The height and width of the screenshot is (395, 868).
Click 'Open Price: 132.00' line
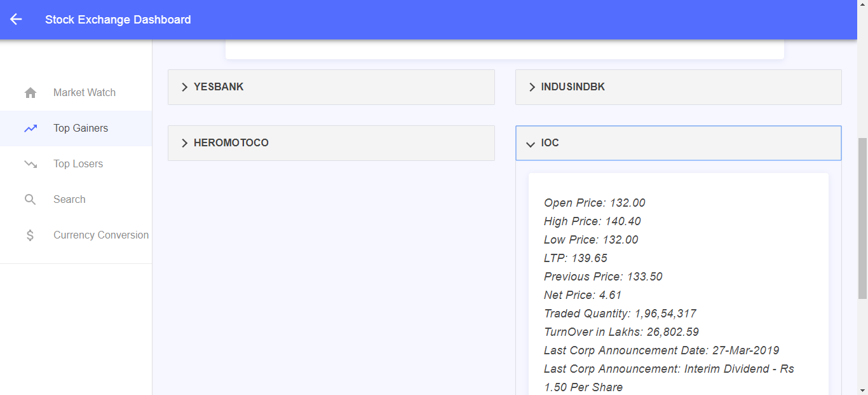coord(595,203)
